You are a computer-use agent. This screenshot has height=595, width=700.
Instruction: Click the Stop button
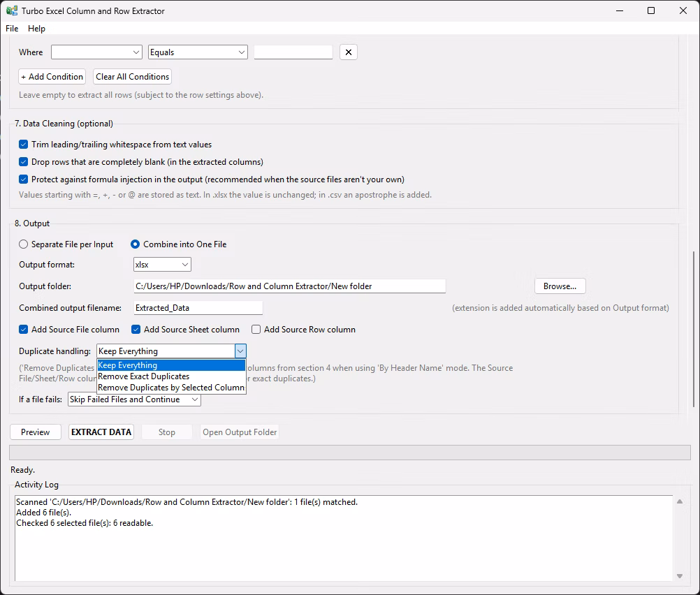point(166,432)
